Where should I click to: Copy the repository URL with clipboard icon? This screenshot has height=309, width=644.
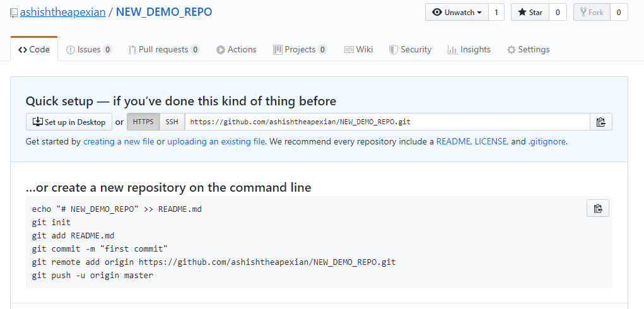[x=600, y=122]
